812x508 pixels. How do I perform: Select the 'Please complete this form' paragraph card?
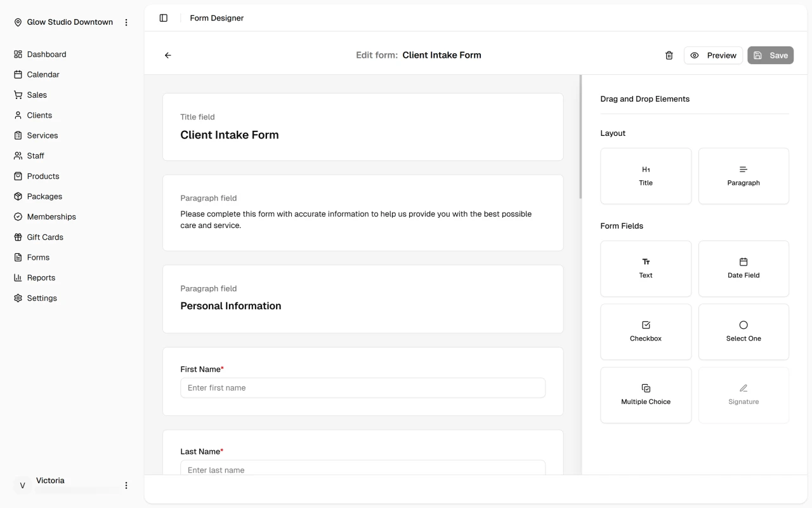363,213
